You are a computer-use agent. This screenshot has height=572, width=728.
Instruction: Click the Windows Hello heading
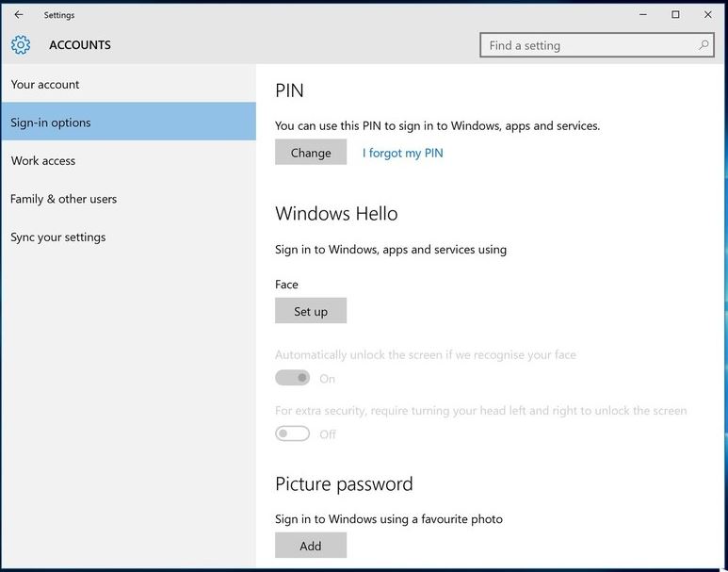[336, 214]
